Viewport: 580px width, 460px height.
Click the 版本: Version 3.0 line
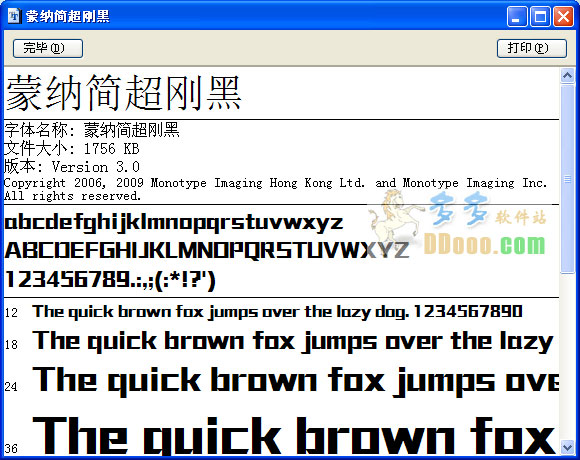pyautogui.click(x=72, y=167)
